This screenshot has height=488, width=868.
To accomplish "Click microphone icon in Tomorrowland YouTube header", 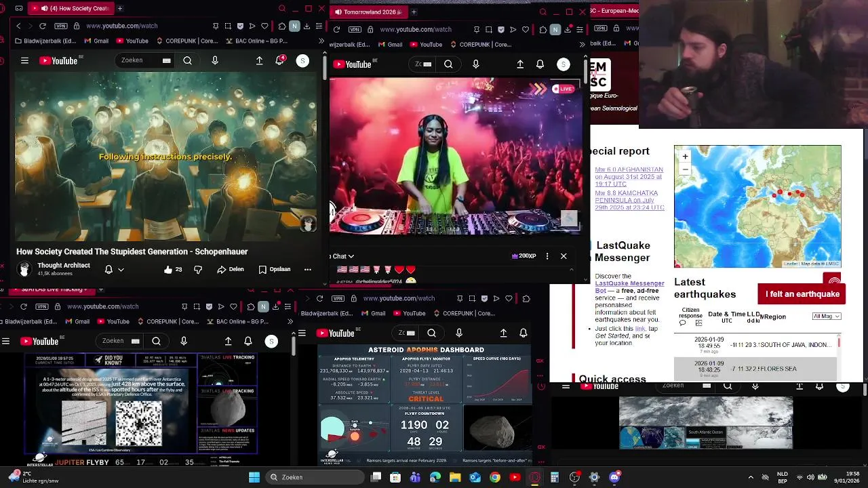I will [x=475, y=64].
